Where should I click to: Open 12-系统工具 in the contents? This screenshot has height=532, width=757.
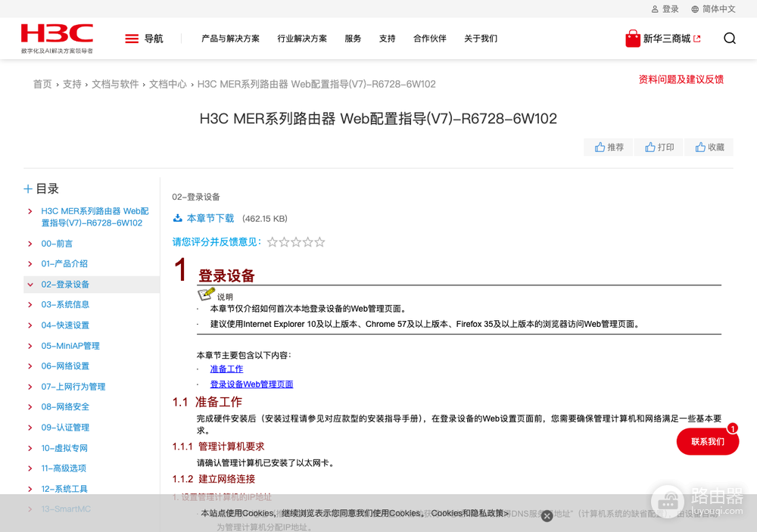click(64, 489)
